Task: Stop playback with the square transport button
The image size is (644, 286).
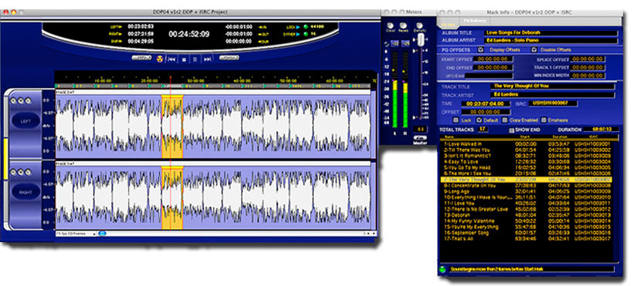Action: [x=184, y=60]
